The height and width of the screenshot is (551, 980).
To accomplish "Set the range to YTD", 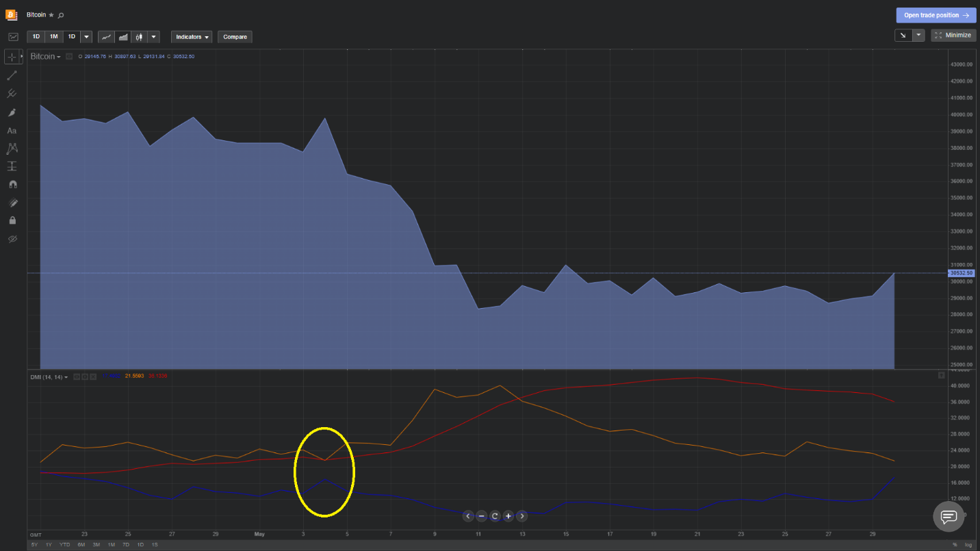I will 64,545.
